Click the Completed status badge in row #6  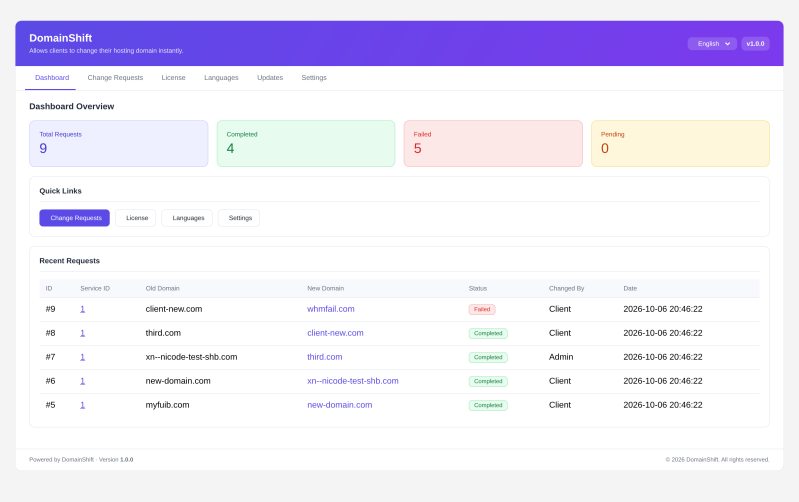[488, 381]
